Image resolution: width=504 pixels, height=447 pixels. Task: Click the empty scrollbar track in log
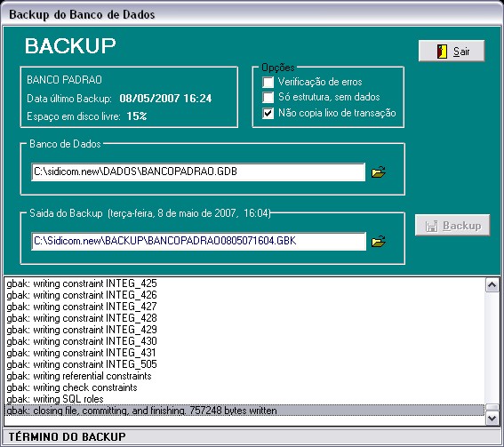point(492,347)
